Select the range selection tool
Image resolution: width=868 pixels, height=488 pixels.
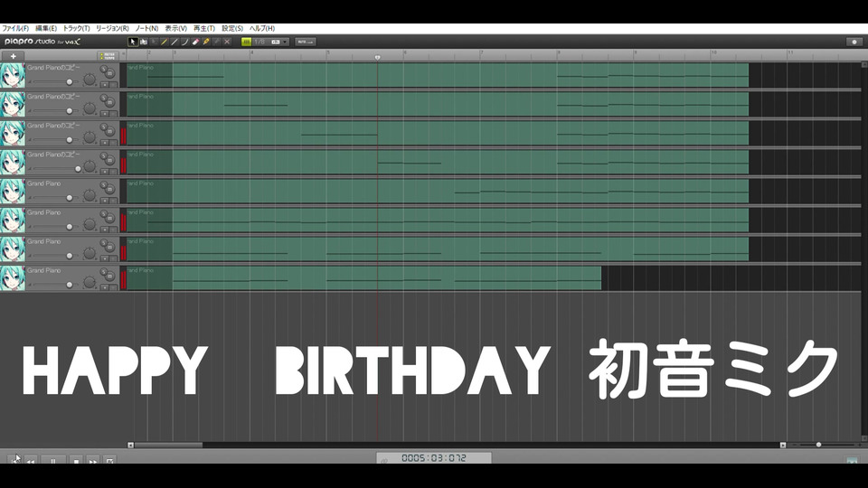(144, 42)
